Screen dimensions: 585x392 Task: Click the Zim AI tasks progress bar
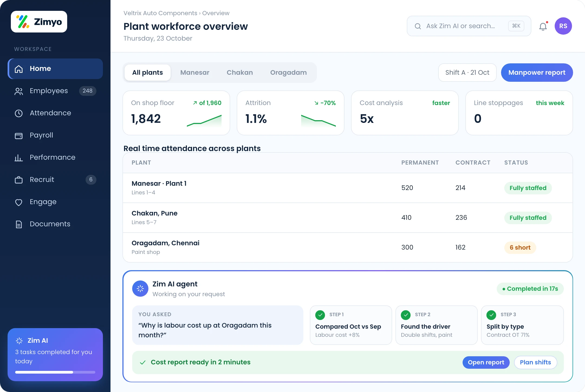click(x=55, y=372)
